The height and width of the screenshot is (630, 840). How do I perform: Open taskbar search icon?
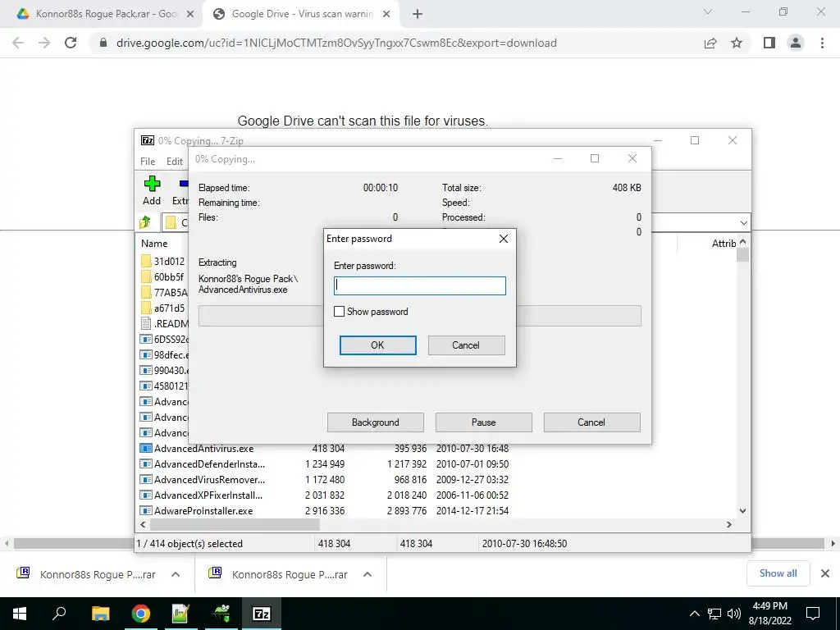[x=59, y=614]
